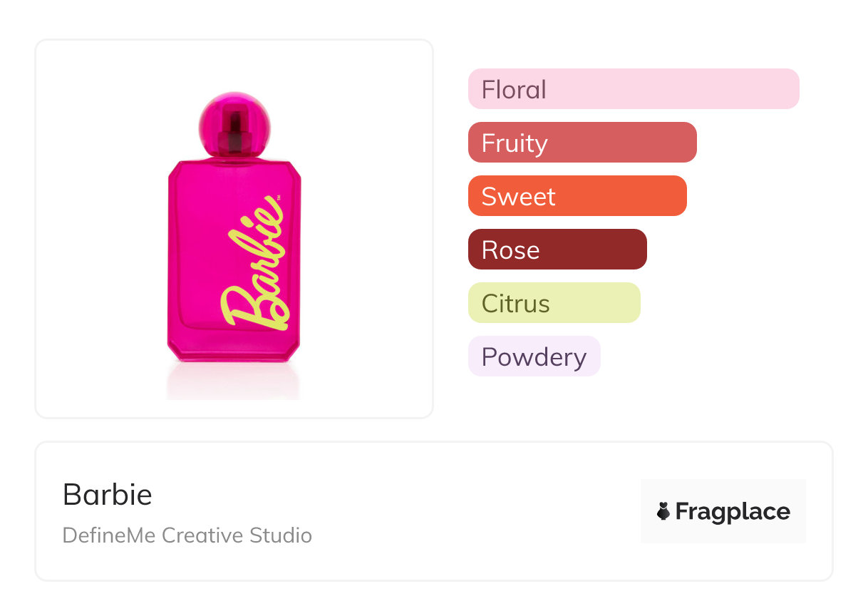Click the faceted base of the bottle

pos(234,352)
